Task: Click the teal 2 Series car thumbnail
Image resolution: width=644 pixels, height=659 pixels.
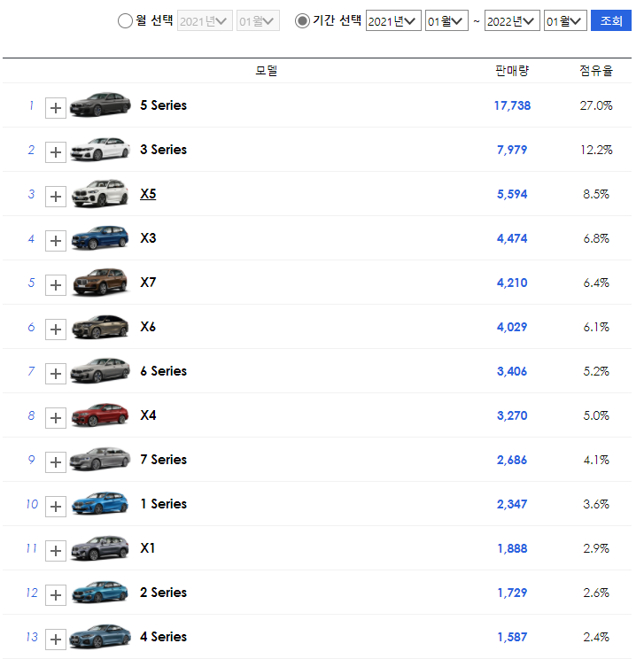Action: pos(100,592)
